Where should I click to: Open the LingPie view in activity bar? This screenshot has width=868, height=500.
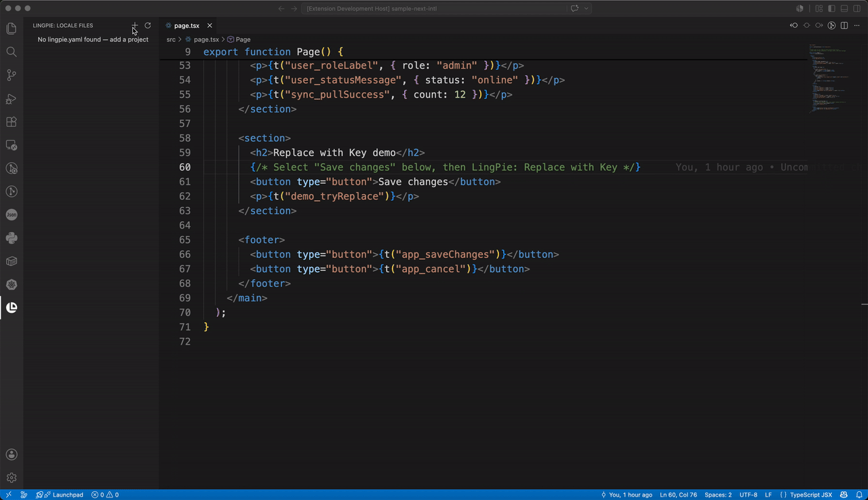point(11,307)
